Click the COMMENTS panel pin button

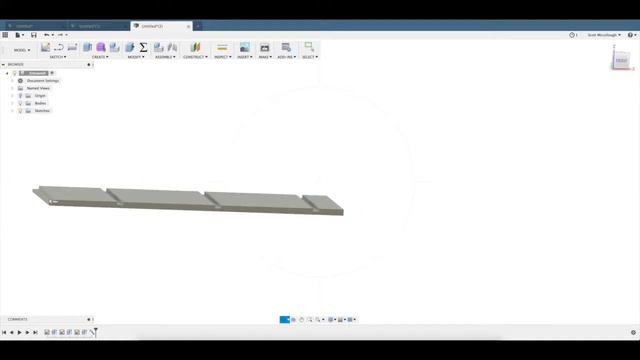point(89,319)
